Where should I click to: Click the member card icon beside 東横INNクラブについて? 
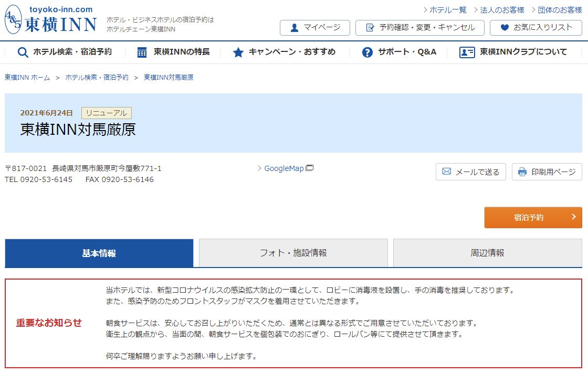point(467,52)
